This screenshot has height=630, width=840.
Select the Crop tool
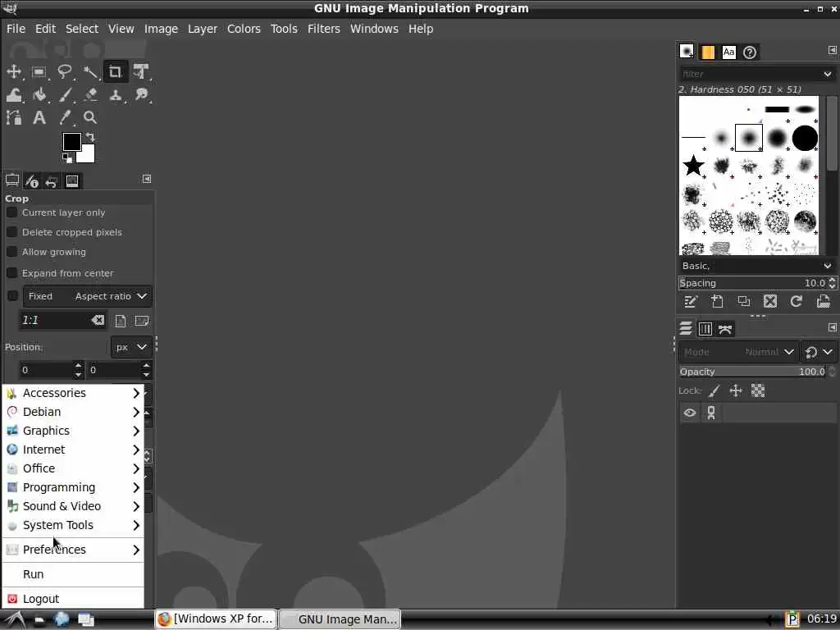click(x=115, y=71)
